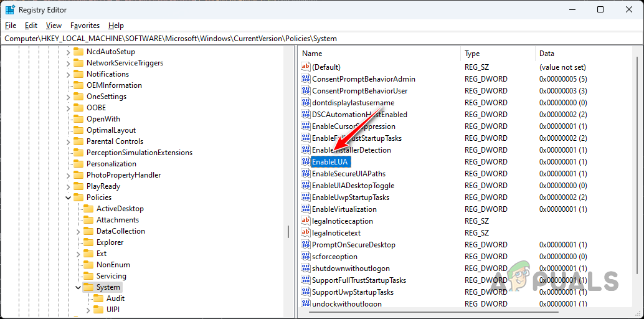Select the Servicing key
Screen dimensions: 644x319
[x=111, y=276]
